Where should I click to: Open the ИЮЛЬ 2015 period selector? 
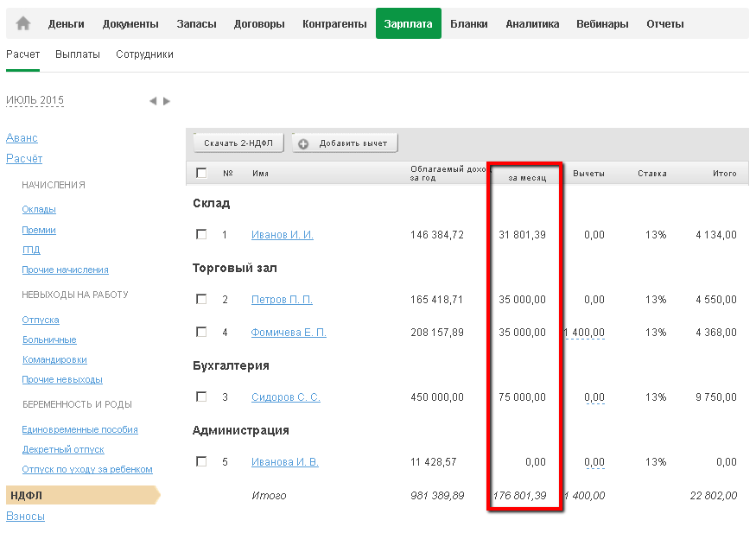[x=35, y=100]
